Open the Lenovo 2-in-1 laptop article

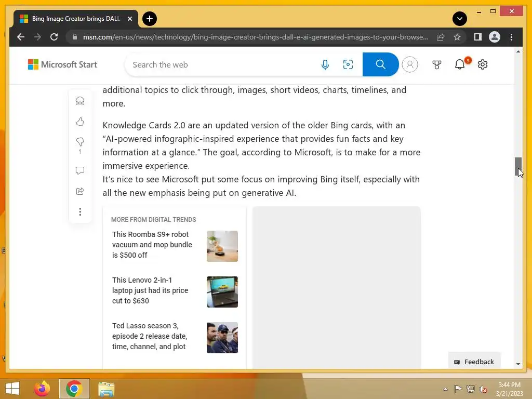click(150, 290)
